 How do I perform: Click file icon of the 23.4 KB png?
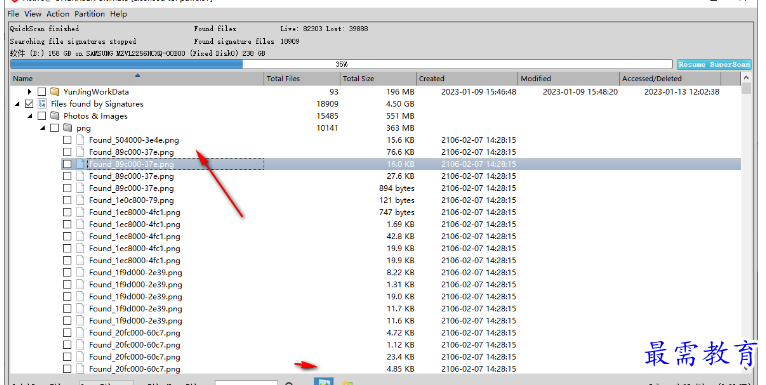tap(80, 357)
